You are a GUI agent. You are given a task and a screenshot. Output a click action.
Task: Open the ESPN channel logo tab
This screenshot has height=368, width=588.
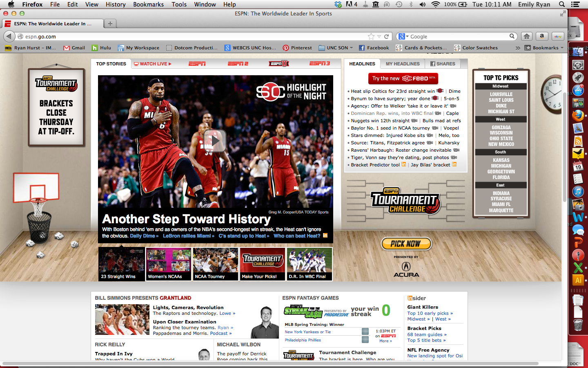point(197,64)
